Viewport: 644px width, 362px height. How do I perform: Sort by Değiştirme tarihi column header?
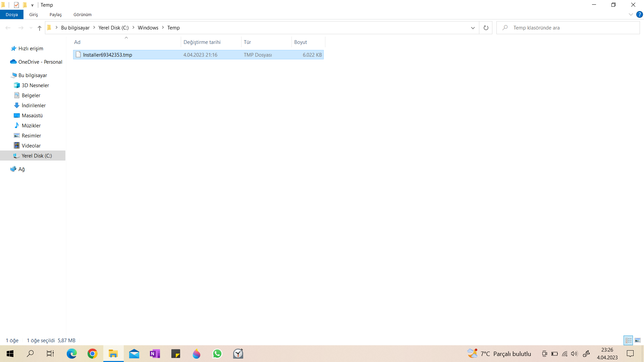click(202, 42)
